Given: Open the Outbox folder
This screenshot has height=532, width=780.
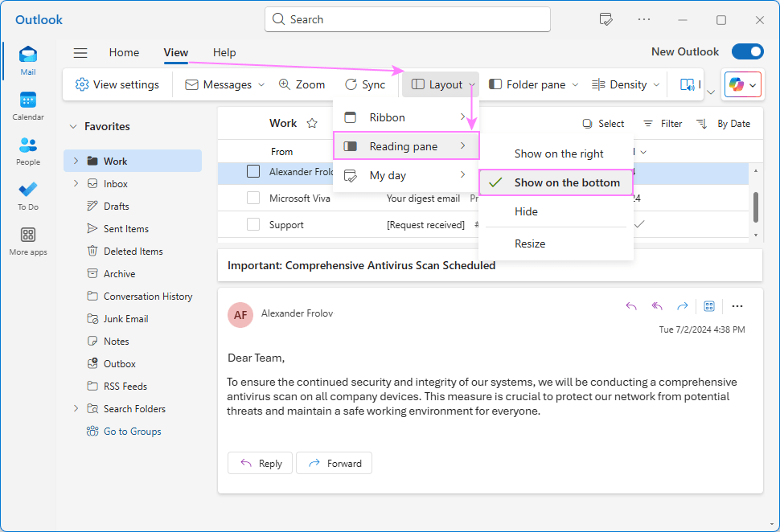Looking at the screenshot, I should pyautogui.click(x=119, y=363).
